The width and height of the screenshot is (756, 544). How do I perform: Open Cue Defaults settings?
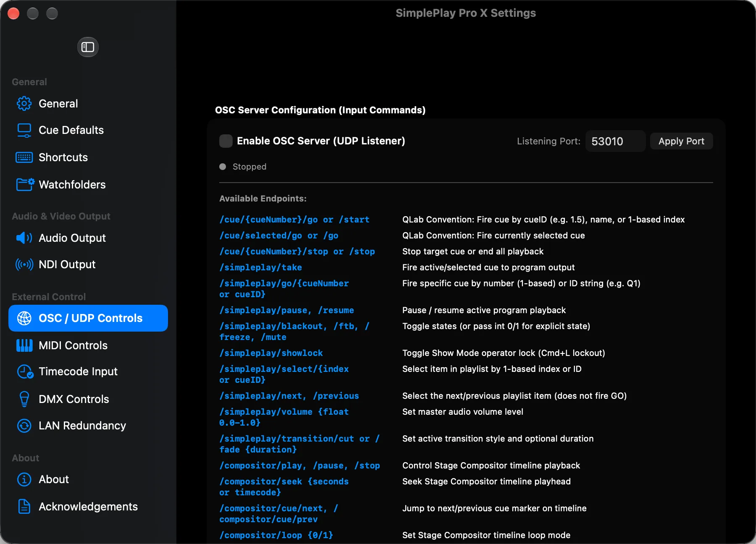pos(88,130)
